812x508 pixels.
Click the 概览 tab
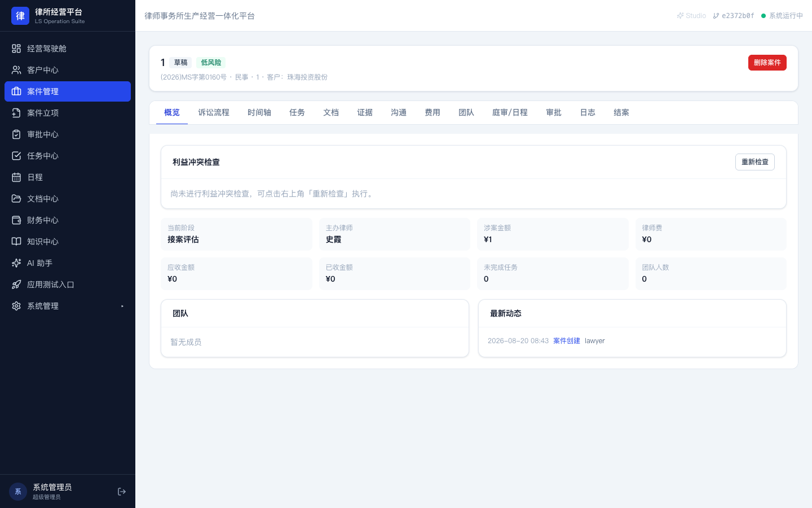pos(172,113)
